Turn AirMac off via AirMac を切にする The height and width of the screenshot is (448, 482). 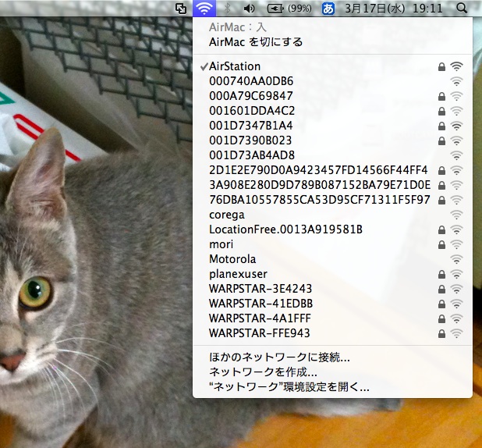256,41
